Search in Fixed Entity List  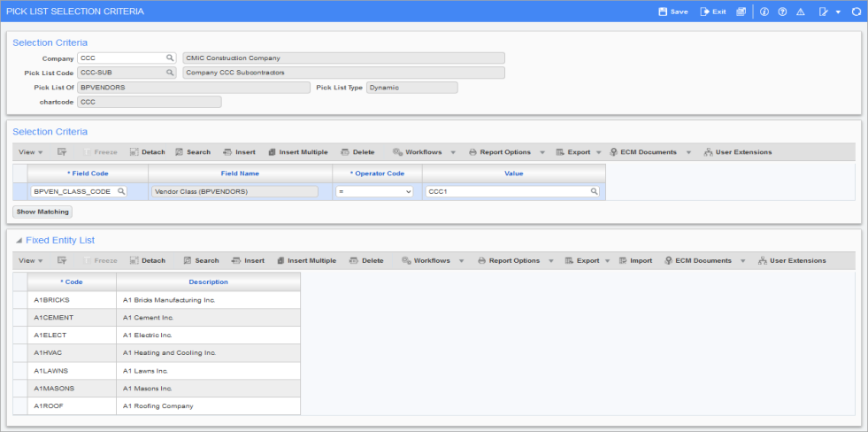[x=202, y=260]
